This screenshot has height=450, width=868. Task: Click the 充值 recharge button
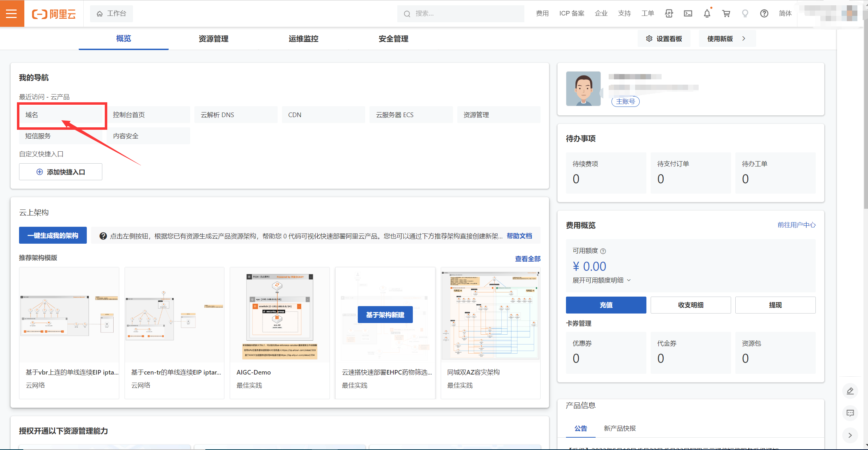click(x=606, y=305)
